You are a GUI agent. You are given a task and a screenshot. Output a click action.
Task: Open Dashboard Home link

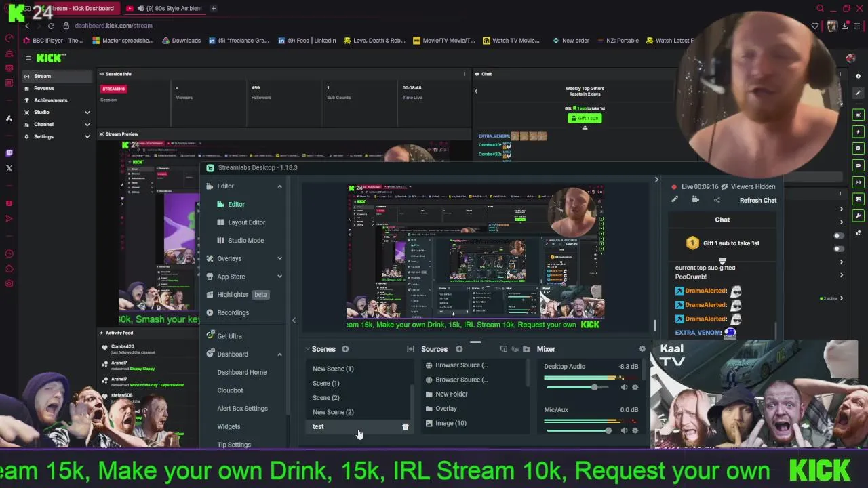click(x=241, y=372)
